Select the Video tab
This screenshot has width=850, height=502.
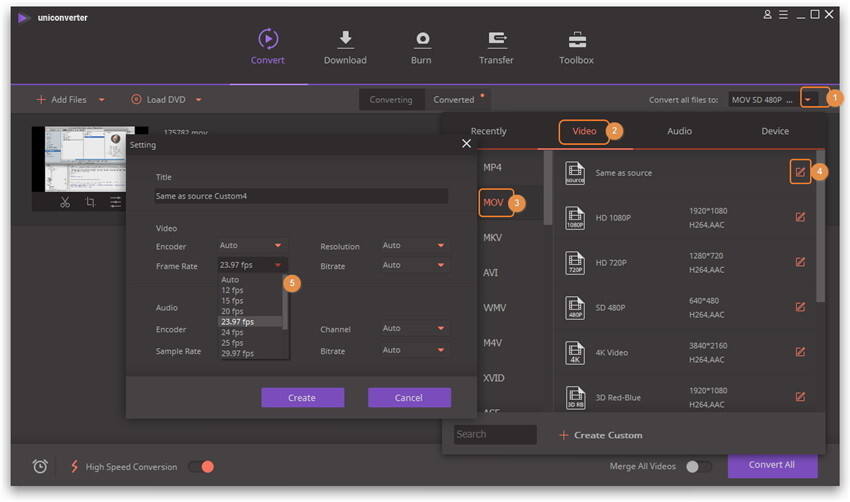[584, 131]
